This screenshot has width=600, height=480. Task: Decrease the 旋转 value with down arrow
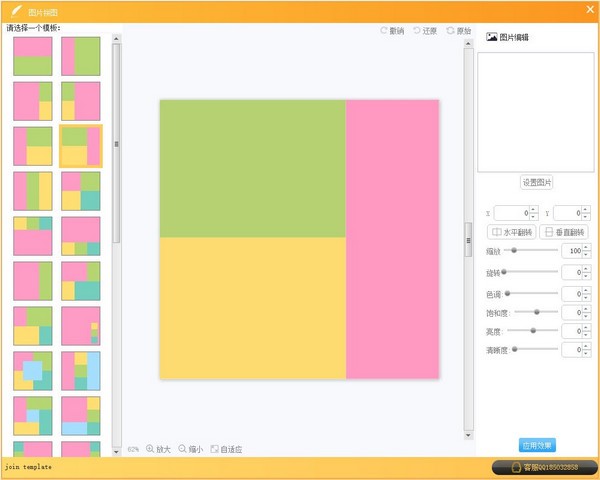point(586,276)
